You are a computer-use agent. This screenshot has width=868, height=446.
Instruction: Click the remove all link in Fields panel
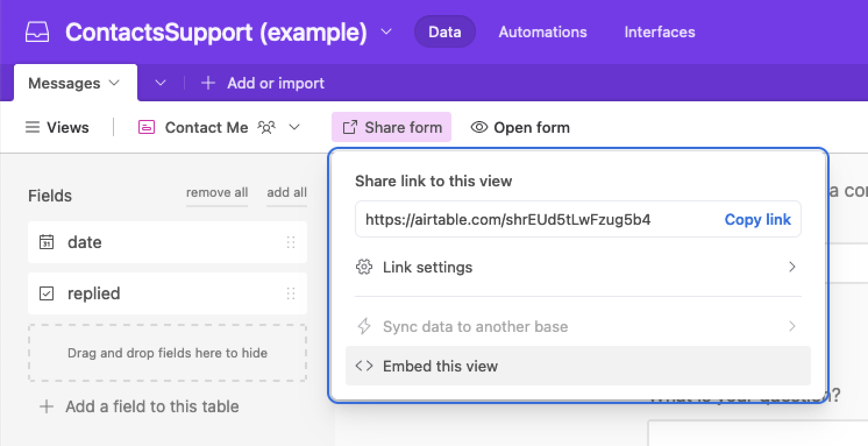pyautogui.click(x=217, y=192)
